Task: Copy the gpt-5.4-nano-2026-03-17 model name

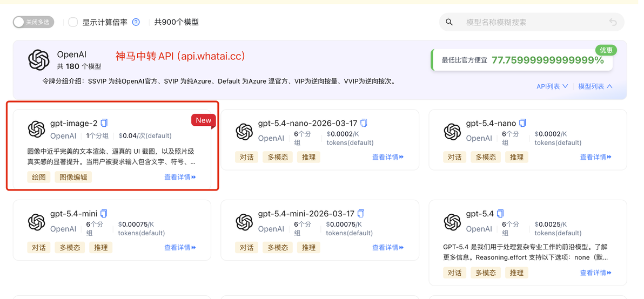Action: pos(364,123)
